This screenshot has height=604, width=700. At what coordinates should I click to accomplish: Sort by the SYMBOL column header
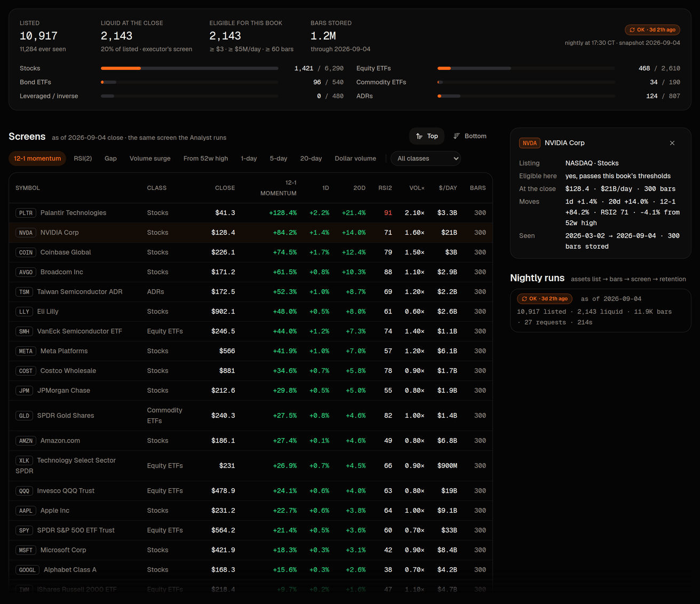[x=28, y=188]
